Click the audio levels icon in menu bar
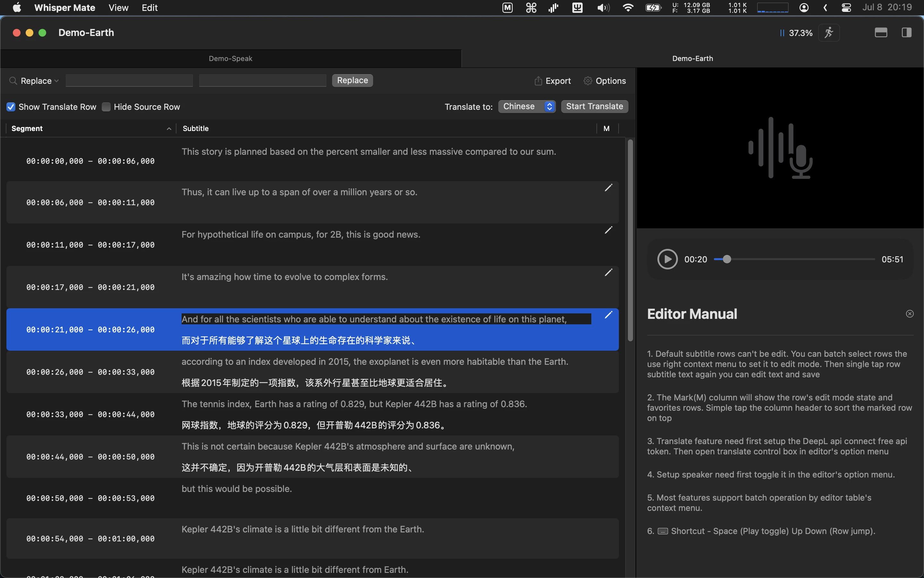The height and width of the screenshot is (578, 924). pos(554,8)
